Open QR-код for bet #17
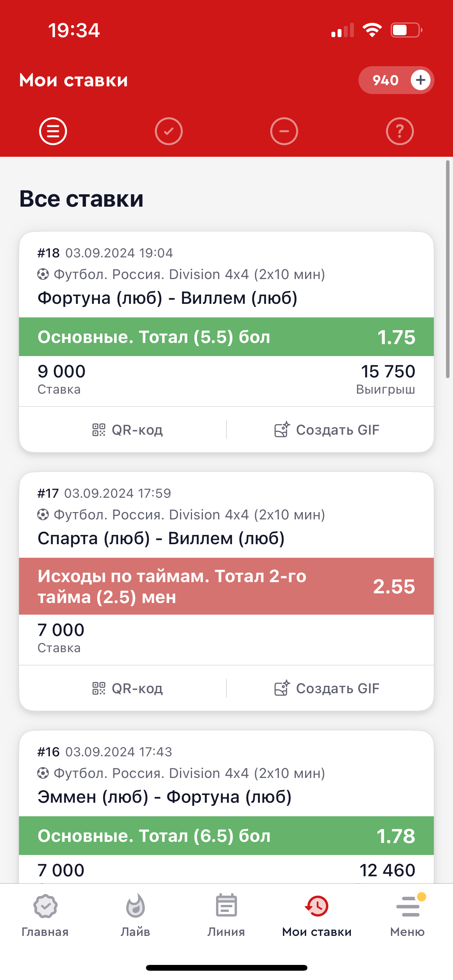This screenshot has height=980, width=453. pyautogui.click(x=128, y=689)
